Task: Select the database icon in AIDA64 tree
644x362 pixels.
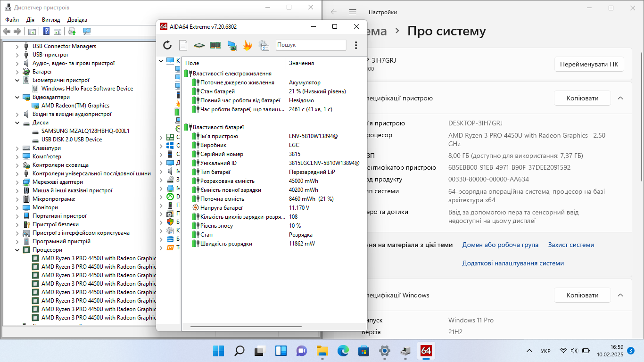Action: click(170, 239)
